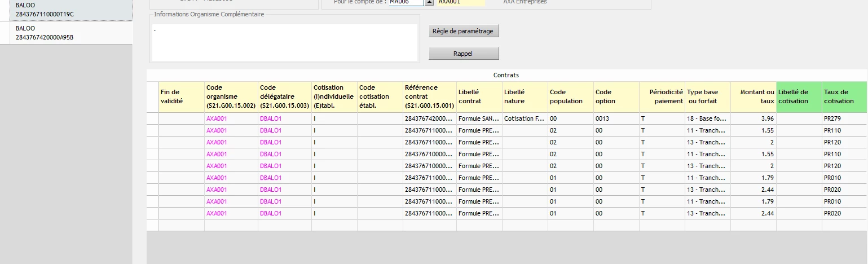Viewport: 868px width, 264px height.
Task: Click the arrow button beside MA006 field
Action: point(429,2)
